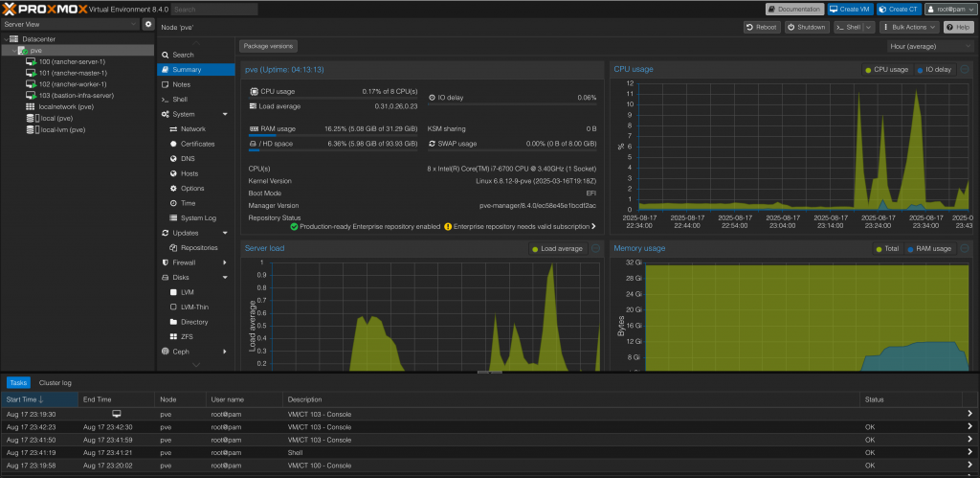Click the Package versions button
Screen dimensions: 980x478
tap(268, 46)
